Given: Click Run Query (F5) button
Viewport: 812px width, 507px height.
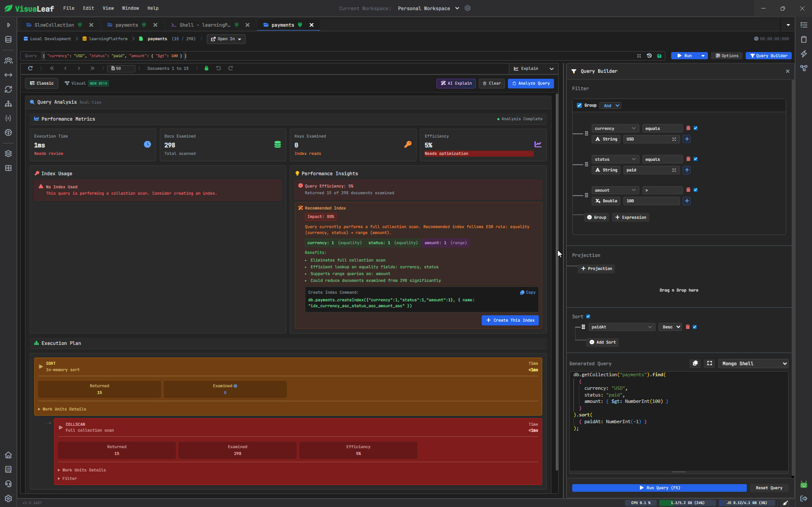Looking at the screenshot, I should [659, 488].
